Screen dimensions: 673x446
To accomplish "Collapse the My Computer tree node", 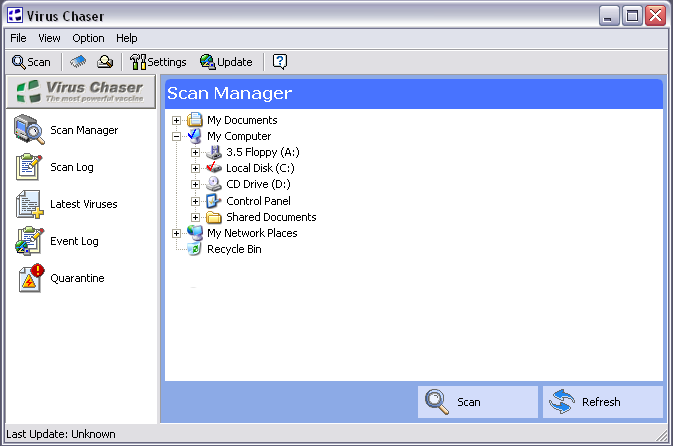I will pos(176,137).
